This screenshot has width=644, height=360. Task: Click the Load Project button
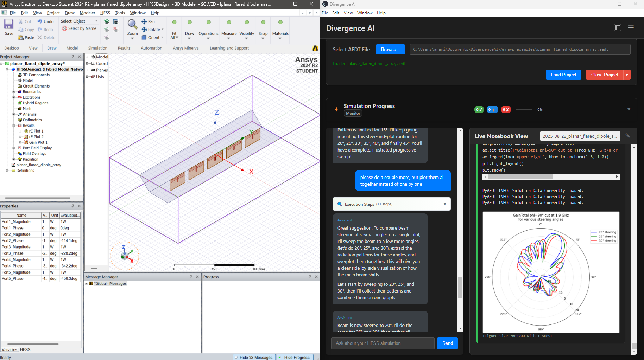tap(563, 75)
